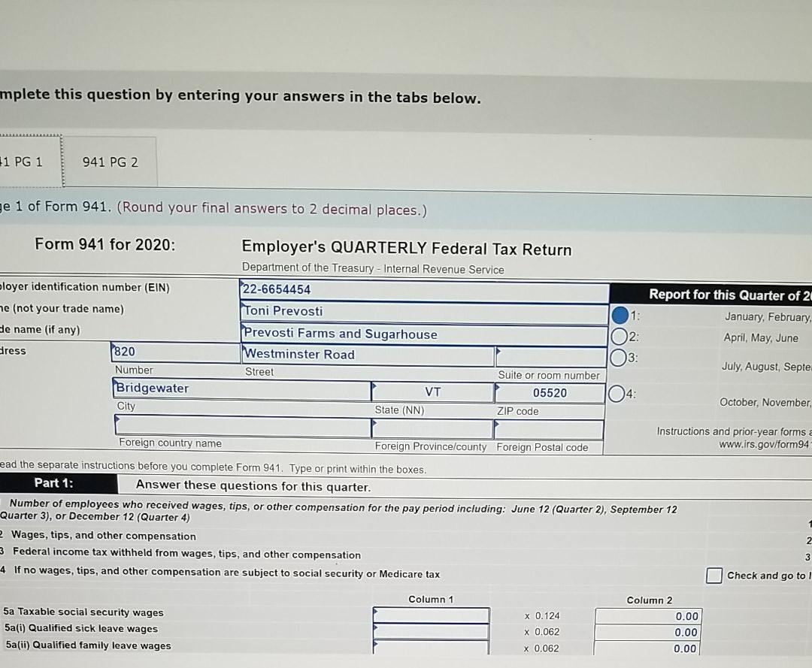This screenshot has width=812, height=668.
Task: Click the empty Foreign country name field
Action: pyautogui.click(x=242, y=426)
